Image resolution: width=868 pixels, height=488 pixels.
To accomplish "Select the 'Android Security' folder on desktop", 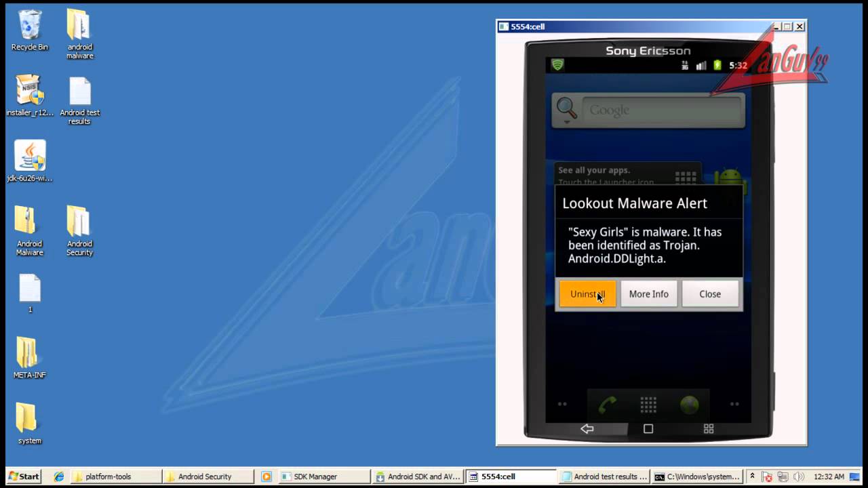I will [x=79, y=231].
